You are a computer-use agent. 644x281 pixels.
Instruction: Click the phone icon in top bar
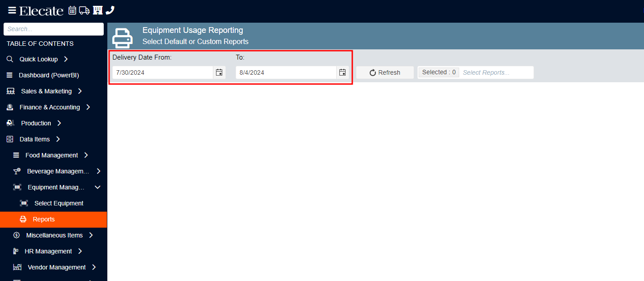(110, 10)
